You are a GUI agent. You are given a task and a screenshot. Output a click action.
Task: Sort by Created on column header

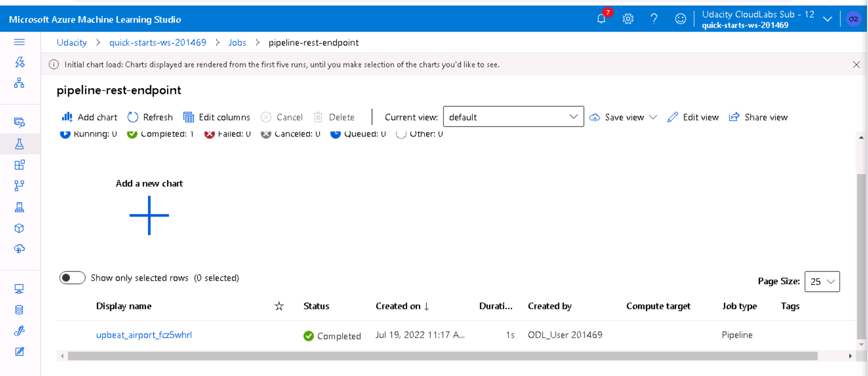tap(403, 306)
